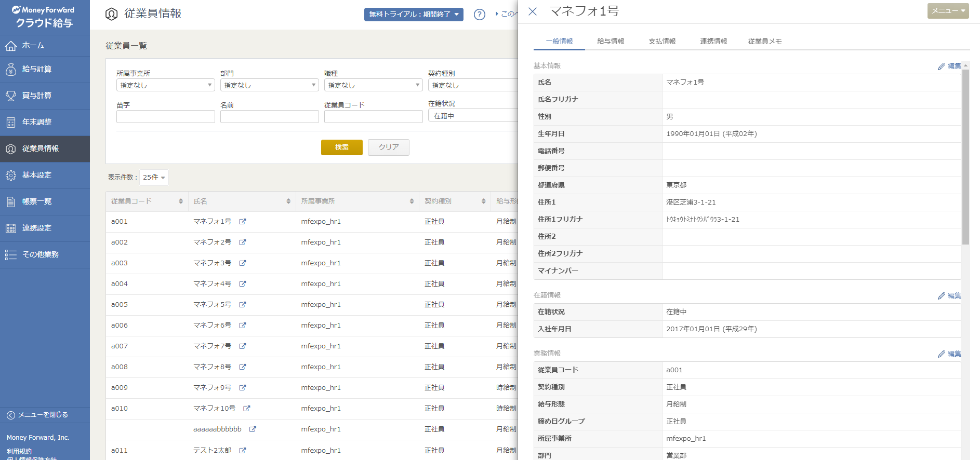Collapse sidebar with メニューを閉じる
Viewport: 980px width, 460px height.
37,415
